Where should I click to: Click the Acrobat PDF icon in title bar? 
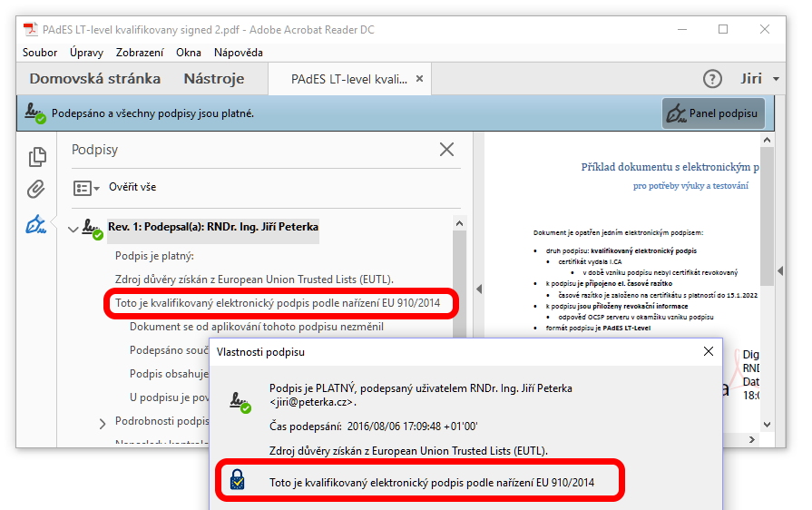click(31, 30)
